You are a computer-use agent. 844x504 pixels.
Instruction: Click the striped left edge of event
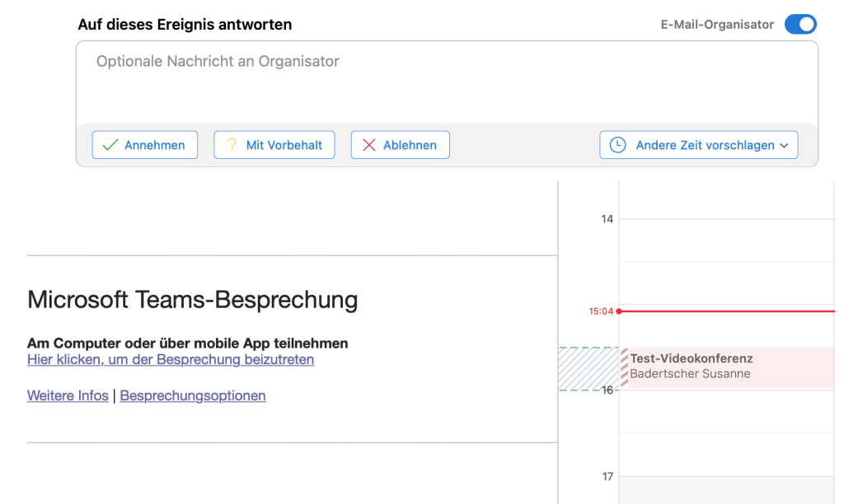(625, 368)
